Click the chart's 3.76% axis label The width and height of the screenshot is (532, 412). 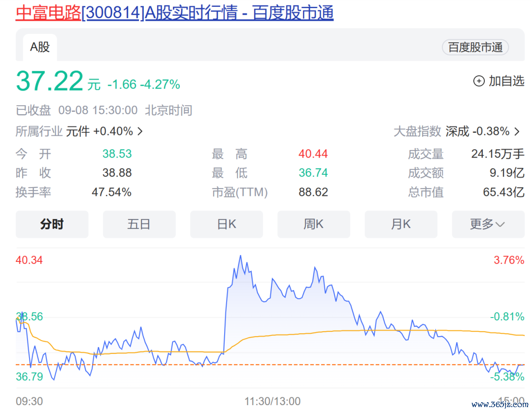tap(509, 260)
